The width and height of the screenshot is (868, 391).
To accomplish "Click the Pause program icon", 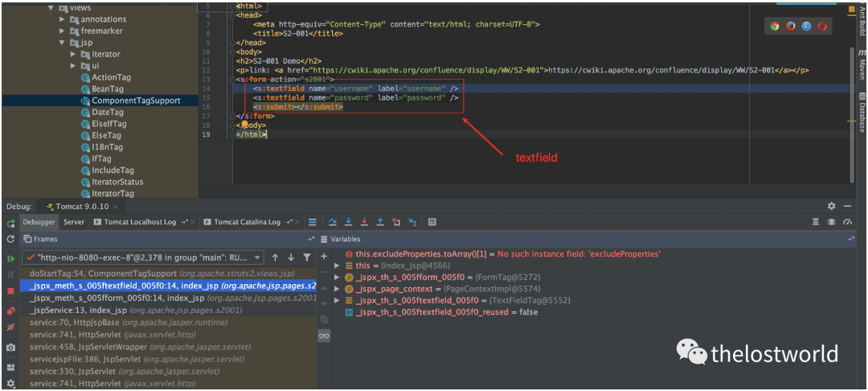I will [10, 274].
